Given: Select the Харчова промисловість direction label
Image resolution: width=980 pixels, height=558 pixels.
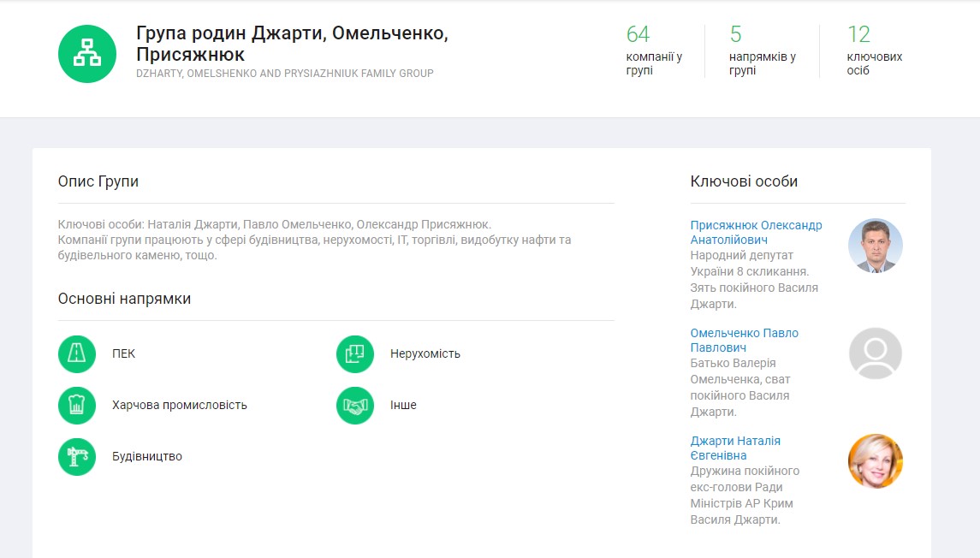Looking at the screenshot, I should click(x=179, y=406).
